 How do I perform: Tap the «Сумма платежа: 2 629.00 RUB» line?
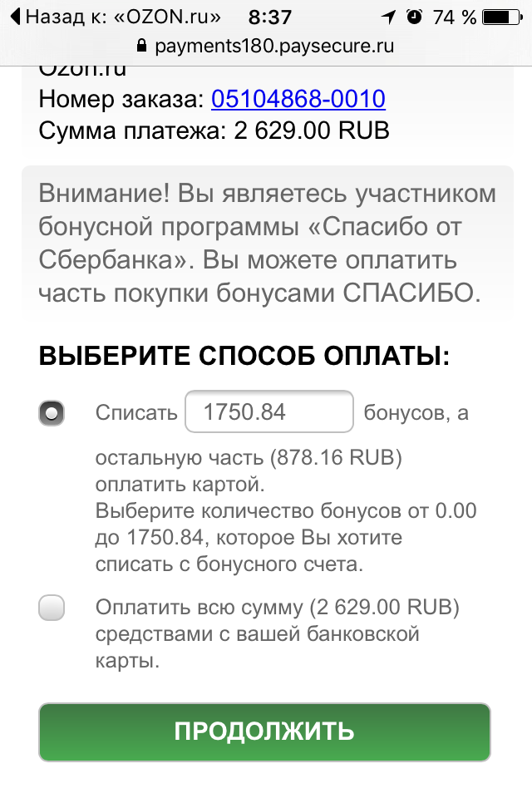click(214, 131)
